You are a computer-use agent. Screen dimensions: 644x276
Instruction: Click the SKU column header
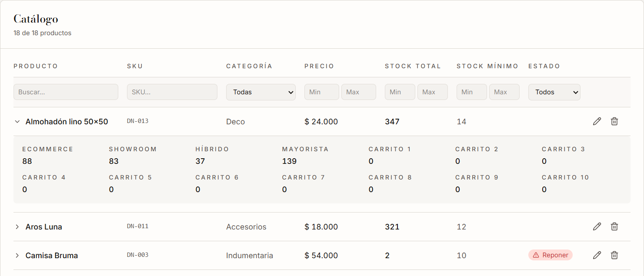[135, 66]
